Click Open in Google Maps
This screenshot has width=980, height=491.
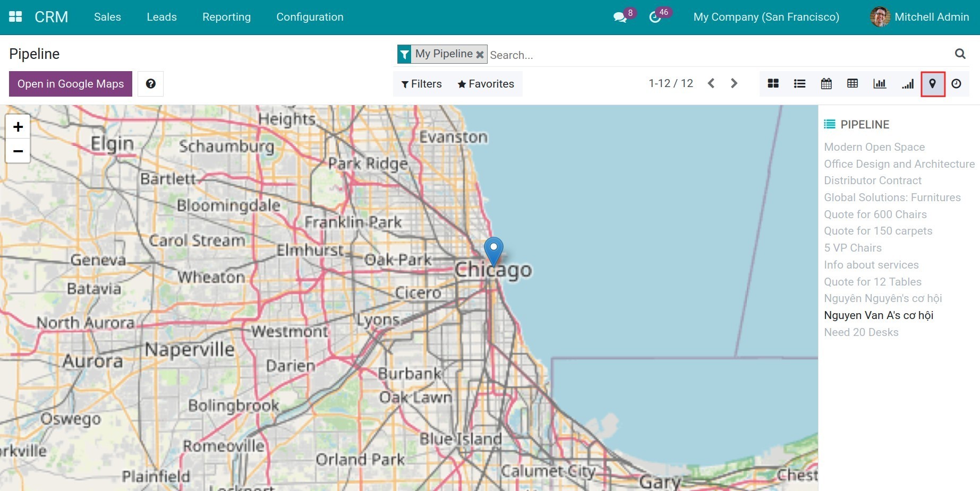pos(70,83)
